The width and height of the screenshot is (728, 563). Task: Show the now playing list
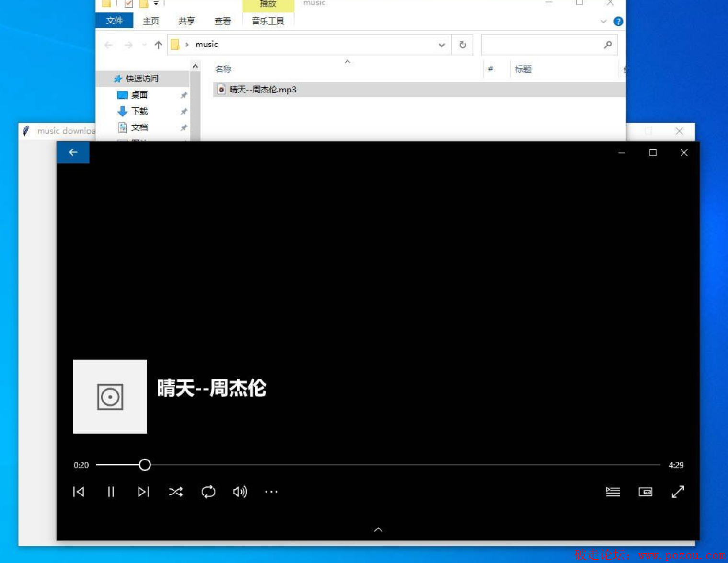(613, 492)
